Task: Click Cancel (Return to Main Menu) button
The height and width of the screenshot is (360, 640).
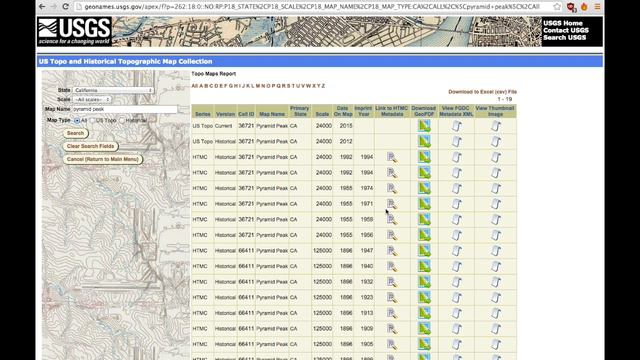Action: click(x=103, y=159)
